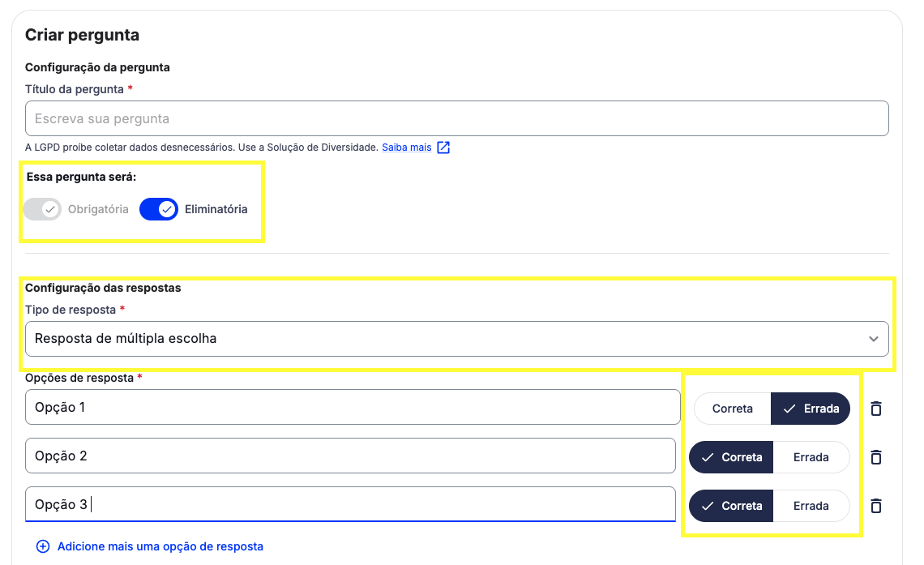The image size is (924, 565).
Task: Open the Saiba mais link
Action: coord(407,148)
